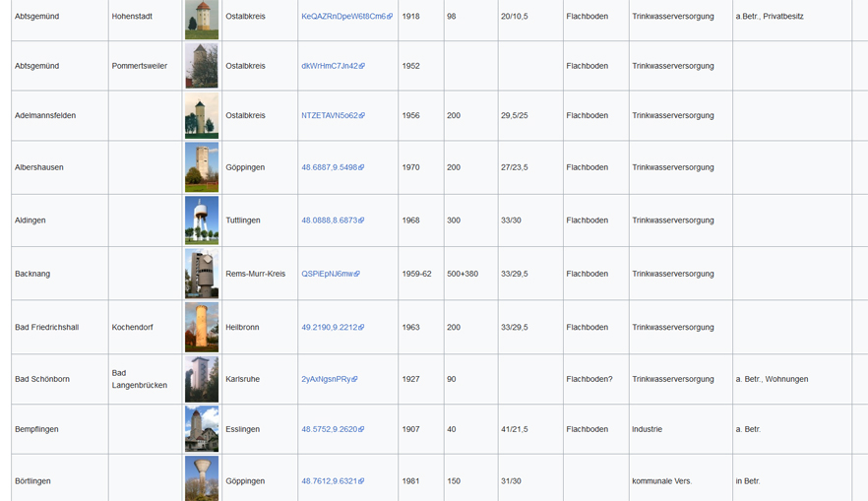Select the '500+380' capacity value
This screenshot has height=501, width=868.
coord(463,274)
